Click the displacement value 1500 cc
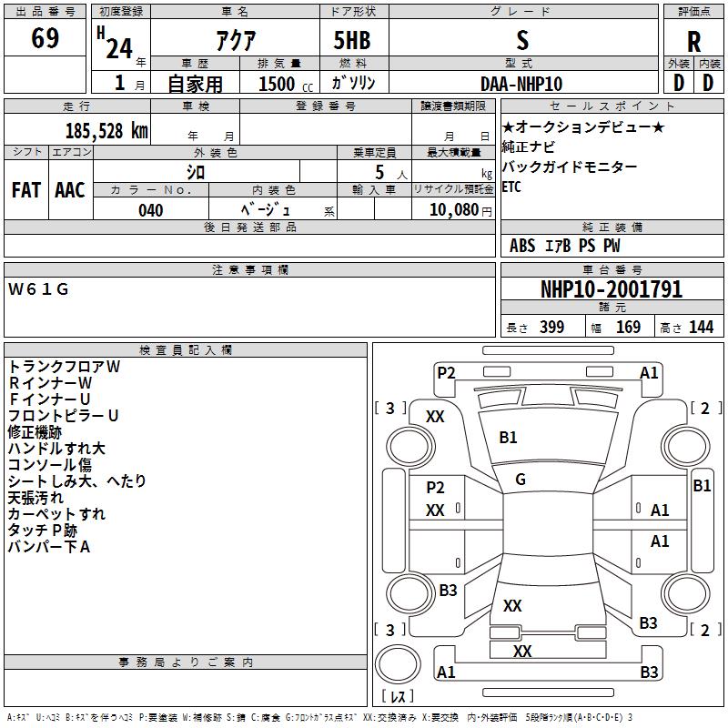This screenshot has width=728, height=728. click(x=286, y=84)
